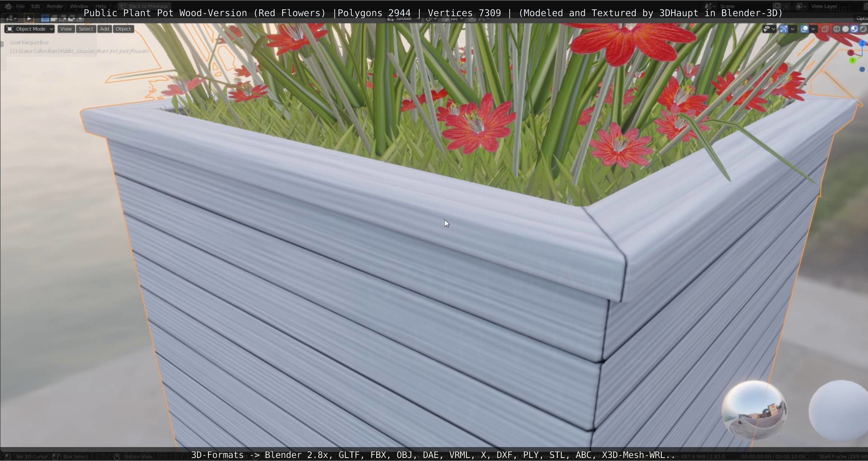Choose the extend-selection mode icon
The height and width of the screenshot is (461, 868).
(x=54, y=18)
